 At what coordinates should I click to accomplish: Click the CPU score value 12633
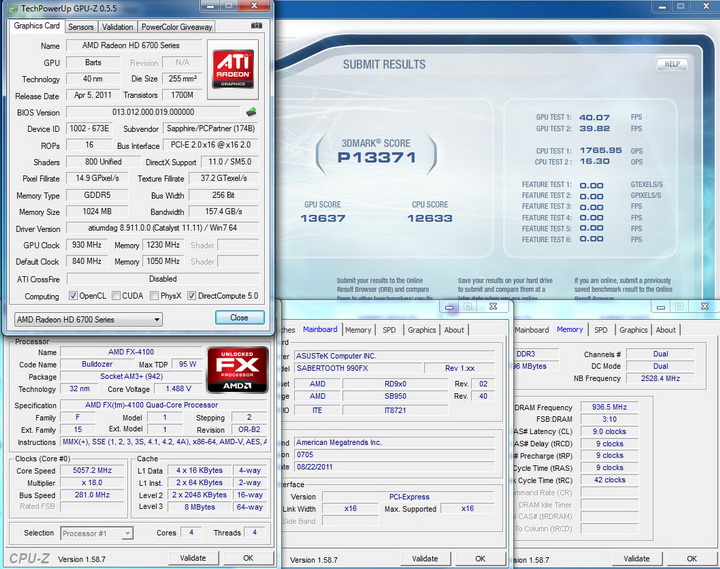coord(430,218)
